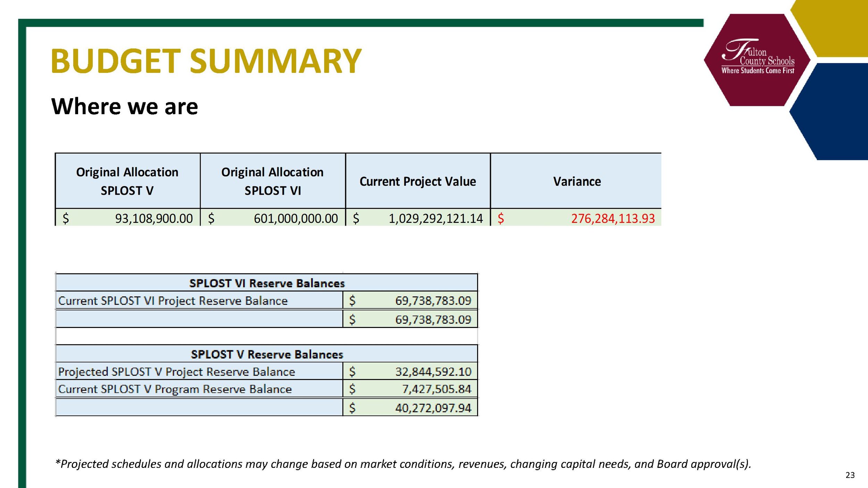Screen dimensions: 868x488
Task: Select 'SPLOST VI Reserve Balances' heading
Action: click(x=267, y=283)
